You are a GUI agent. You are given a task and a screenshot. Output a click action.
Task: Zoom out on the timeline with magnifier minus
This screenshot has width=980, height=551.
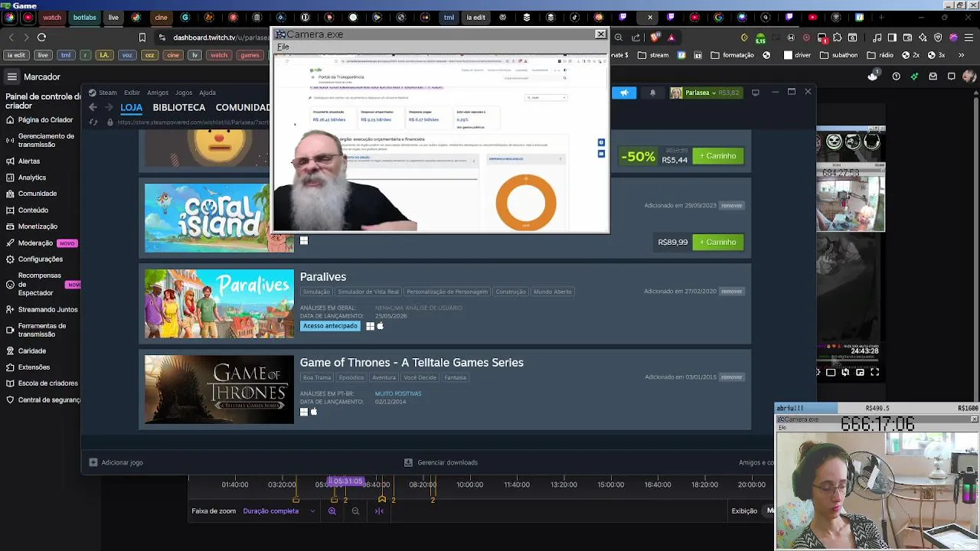coord(355,511)
